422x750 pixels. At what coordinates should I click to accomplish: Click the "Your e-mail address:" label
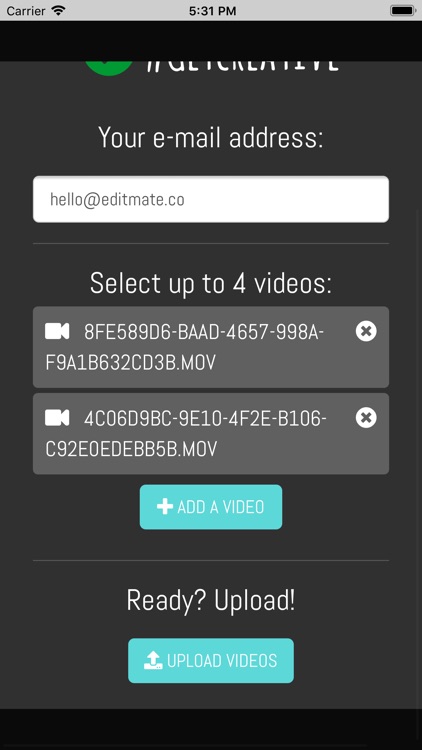coord(211,138)
